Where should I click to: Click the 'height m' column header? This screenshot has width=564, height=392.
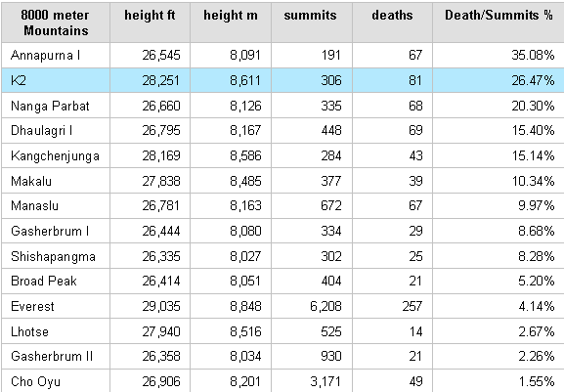[231, 22]
